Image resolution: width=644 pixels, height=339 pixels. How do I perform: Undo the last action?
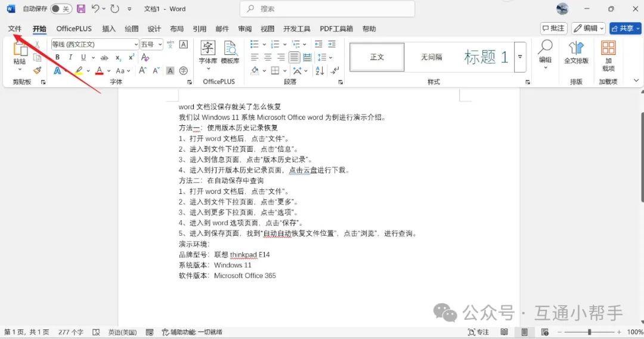(95, 8)
